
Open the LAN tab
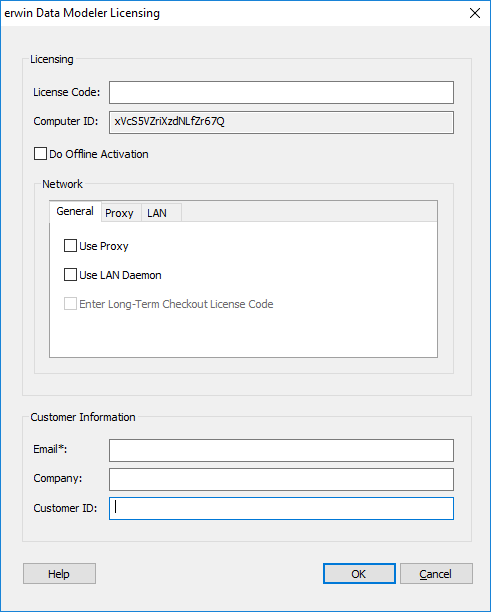click(x=157, y=213)
